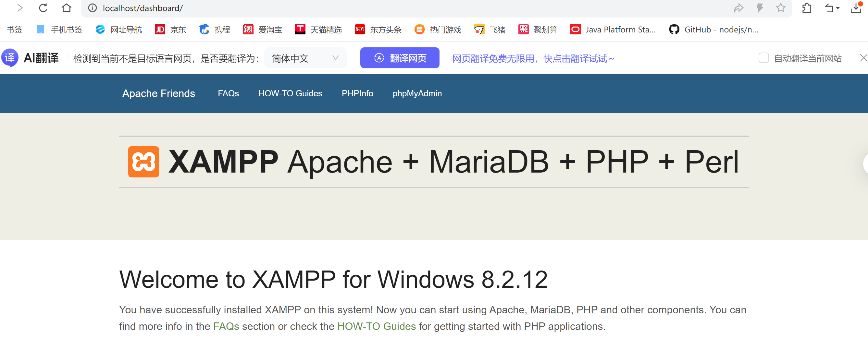This screenshot has width=868, height=338.
Task: Open the extensions puzzle icon
Action: tap(807, 8)
